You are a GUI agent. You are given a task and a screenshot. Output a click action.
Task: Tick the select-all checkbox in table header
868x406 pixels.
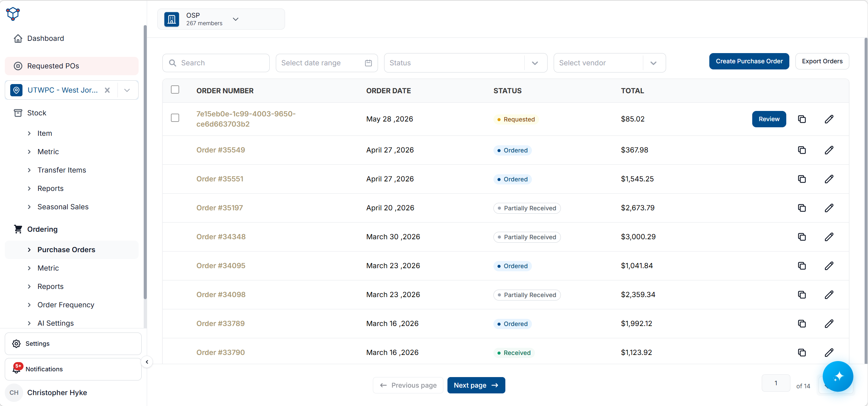[x=175, y=90]
